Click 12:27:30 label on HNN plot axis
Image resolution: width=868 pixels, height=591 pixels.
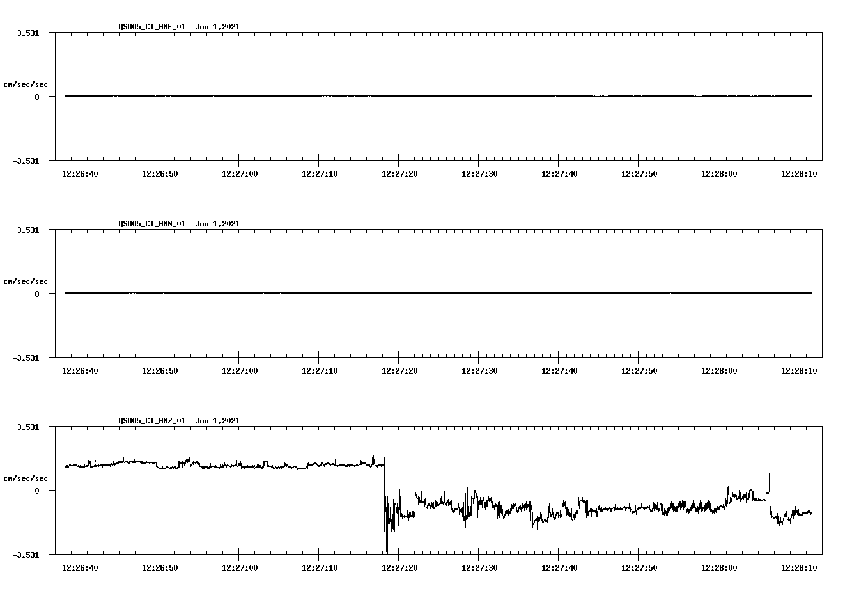[479, 371]
